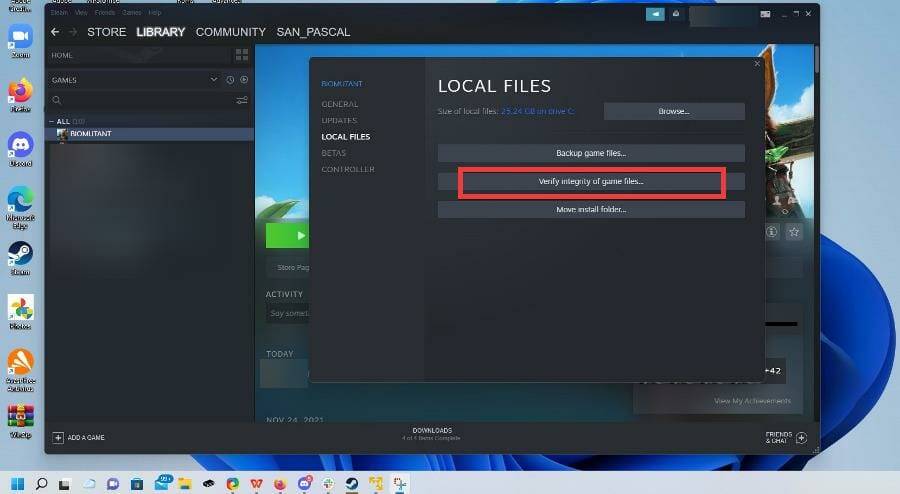Open the SAN_PASCAL profile menu
This screenshot has width=900, height=494.
[x=313, y=32]
